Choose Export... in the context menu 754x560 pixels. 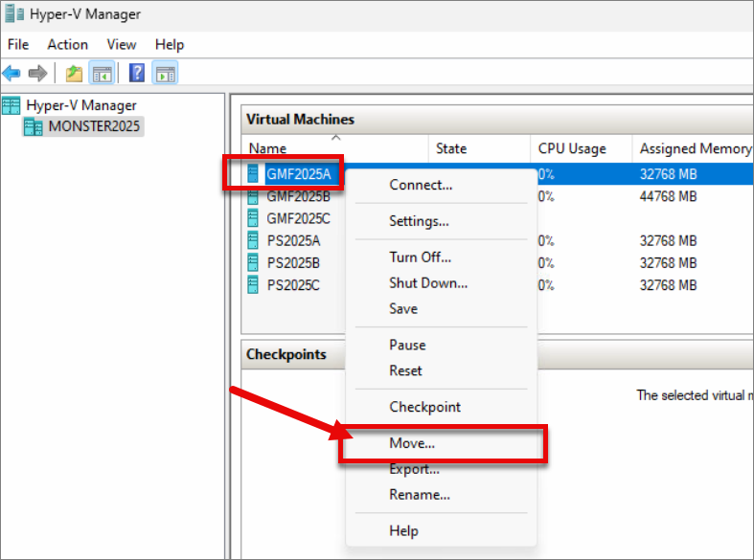pyautogui.click(x=441, y=469)
